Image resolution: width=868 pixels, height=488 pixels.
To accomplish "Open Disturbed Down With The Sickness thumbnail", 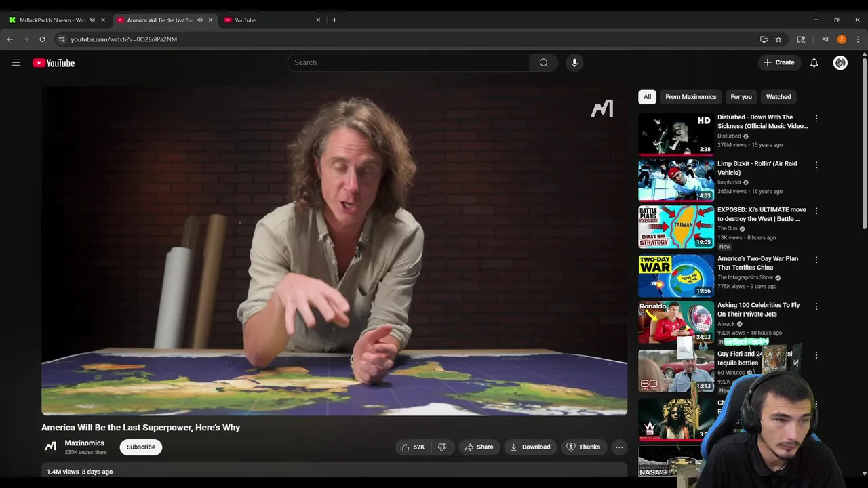I will click(x=676, y=134).
